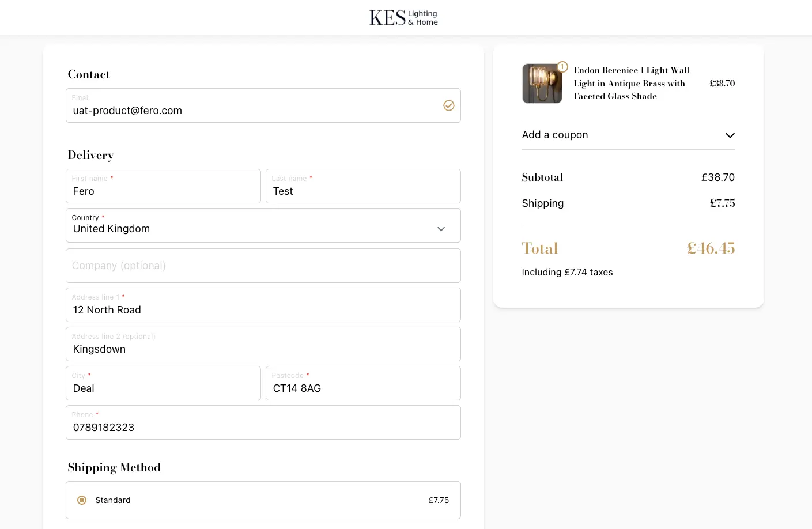
Task: Click the Including £7.74 taxes text
Action: 568,273
